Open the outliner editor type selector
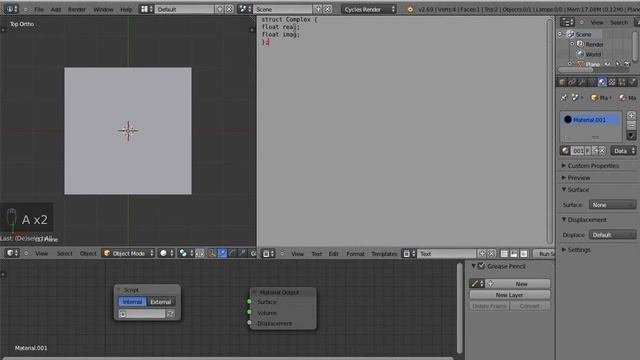The width and height of the screenshot is (640, 360). click(x=567, y=22)
